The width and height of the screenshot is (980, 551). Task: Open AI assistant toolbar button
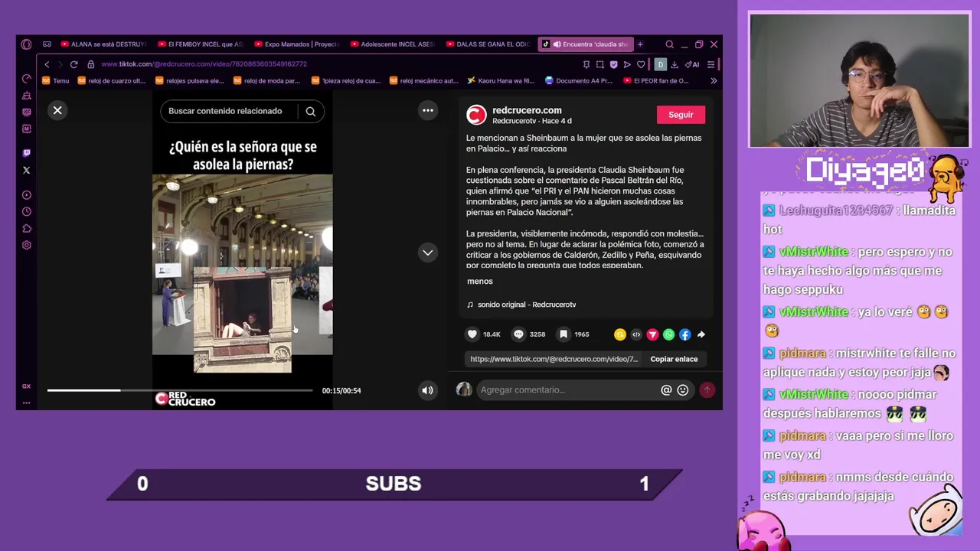point(692,64)
